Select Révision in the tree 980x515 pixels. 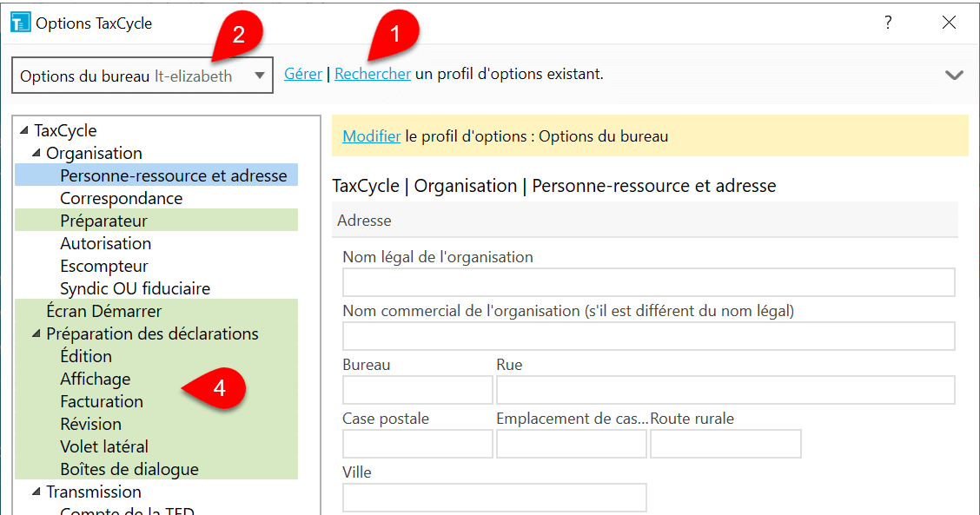[x=156, y=424]
